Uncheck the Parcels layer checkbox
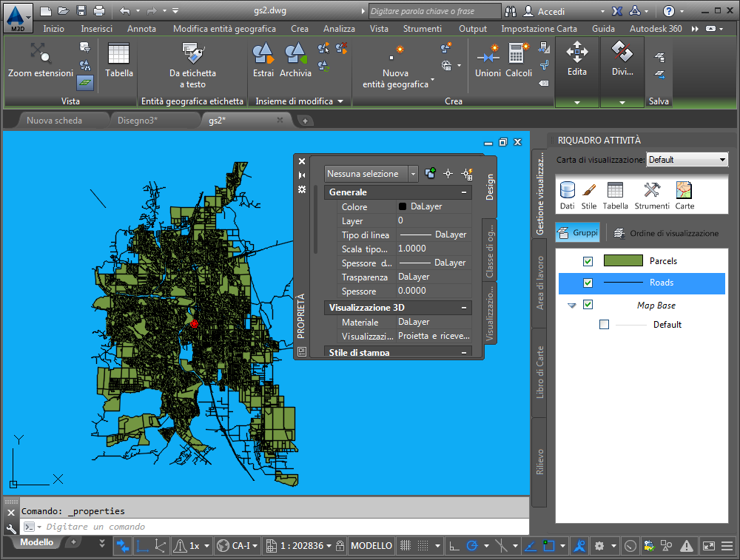Viewport: 740px width, 560px height. [x=588, y=261]
